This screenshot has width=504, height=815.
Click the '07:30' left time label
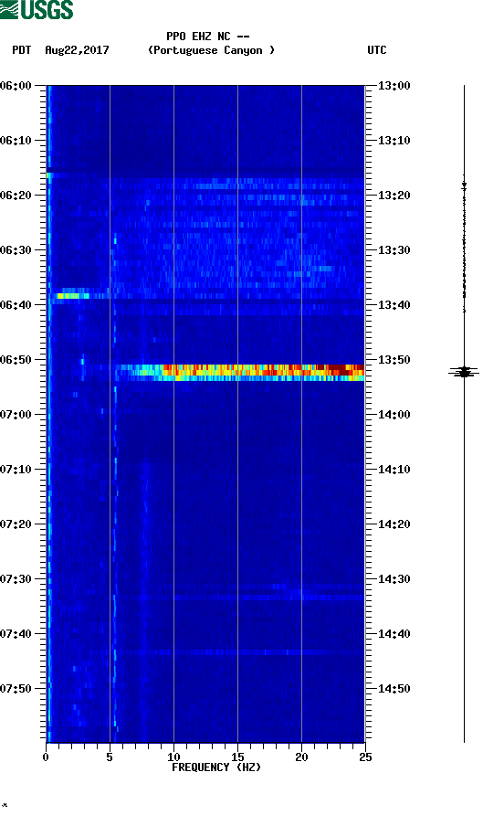pyautogui.click(x=16, y=579)
